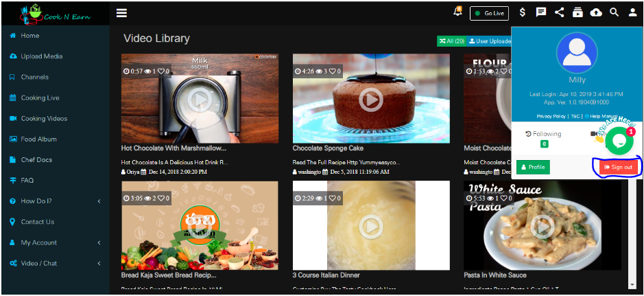Play the Pasta In White Sauce video
Viewport: 644px width, 296px height.
click(542, 226)
